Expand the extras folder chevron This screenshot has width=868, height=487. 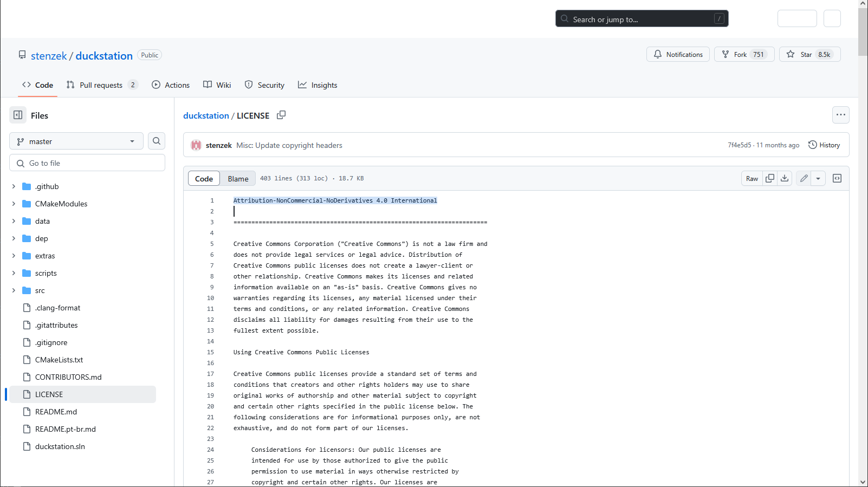(14, 256)
